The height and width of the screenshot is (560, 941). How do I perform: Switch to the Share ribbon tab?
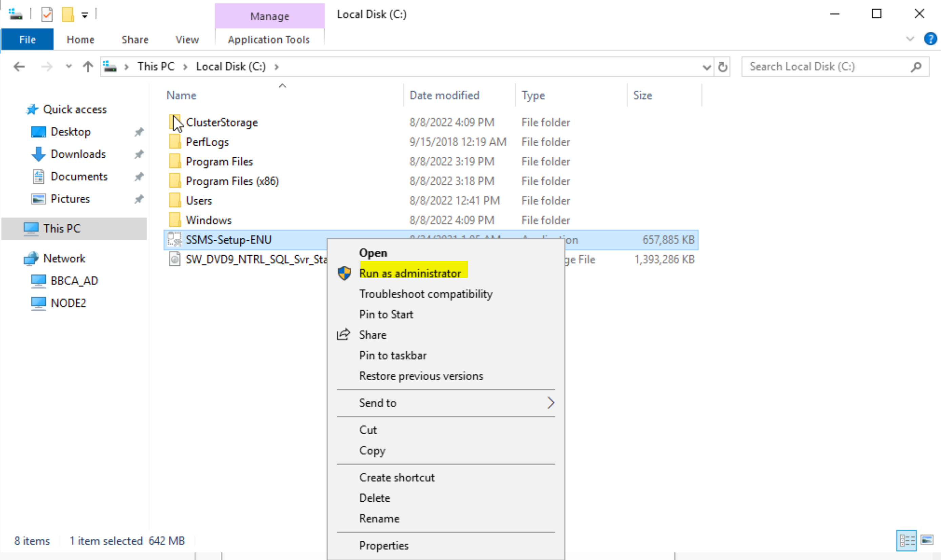pyautogui.click(x=135, y=40)
